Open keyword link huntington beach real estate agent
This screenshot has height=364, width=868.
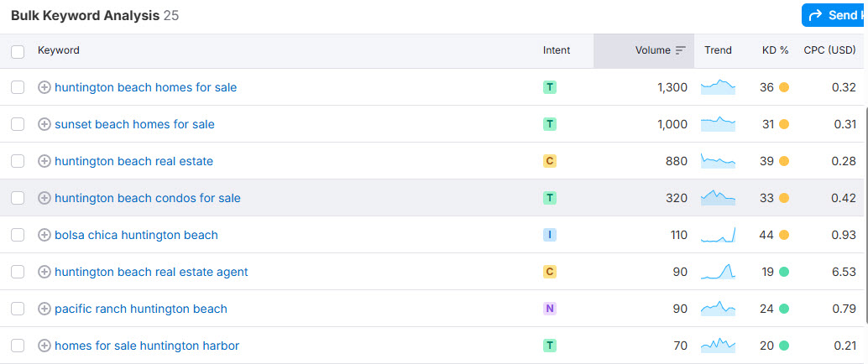click(x=151, y=272)
